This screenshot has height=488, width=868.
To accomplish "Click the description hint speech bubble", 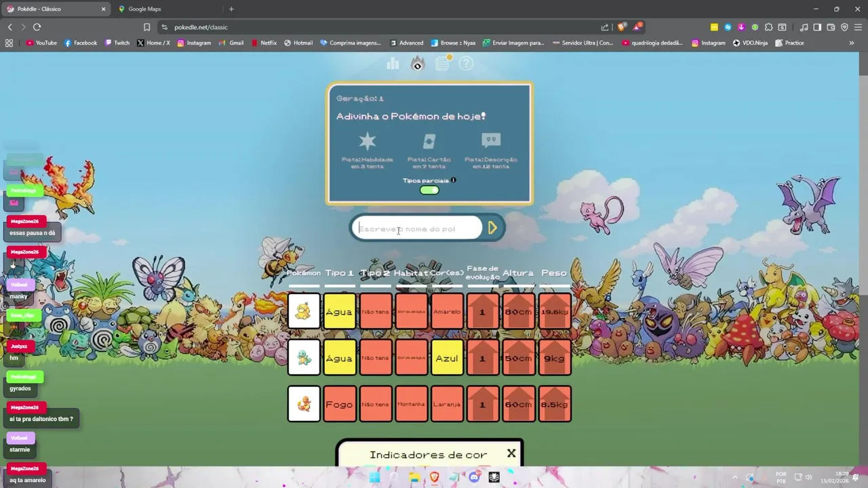I will coord(491,140).
